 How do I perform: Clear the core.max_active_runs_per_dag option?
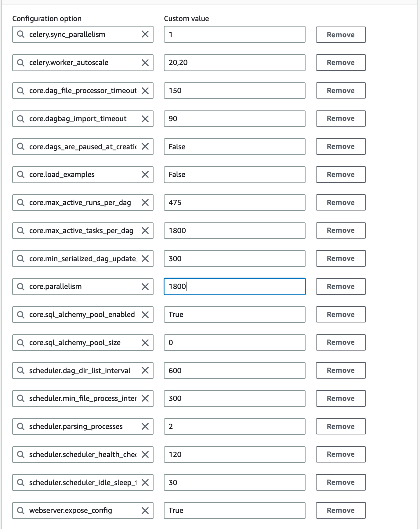145,203
